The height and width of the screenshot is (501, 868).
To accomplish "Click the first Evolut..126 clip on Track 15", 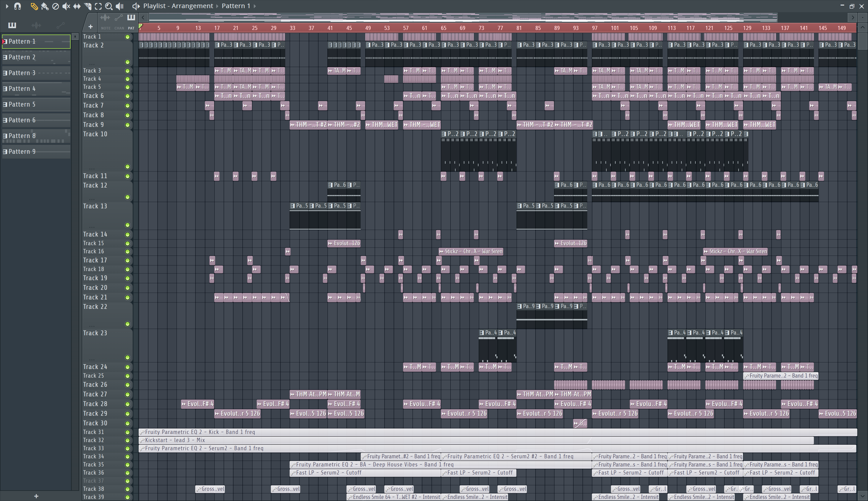I will coord(344,243).
